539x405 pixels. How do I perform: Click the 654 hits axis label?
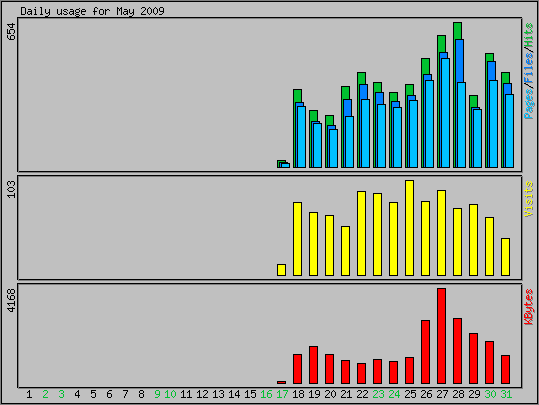pos(11,32)
